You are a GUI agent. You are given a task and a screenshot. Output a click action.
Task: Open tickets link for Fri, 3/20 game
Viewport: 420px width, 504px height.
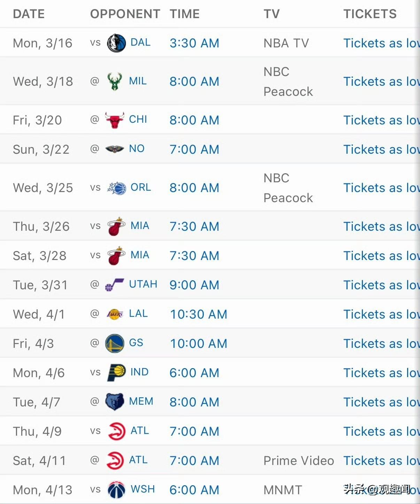tap(381, 120)
